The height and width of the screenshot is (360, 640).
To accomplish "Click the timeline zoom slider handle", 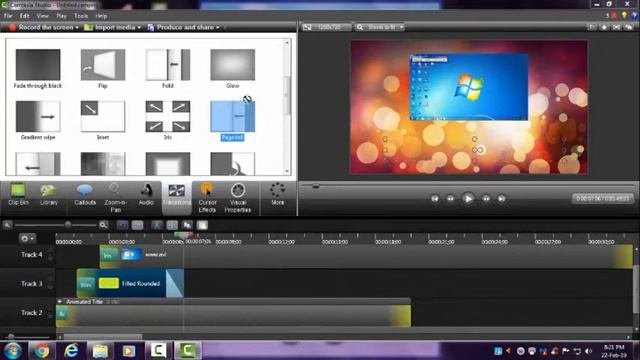I will tap(68, 224).
